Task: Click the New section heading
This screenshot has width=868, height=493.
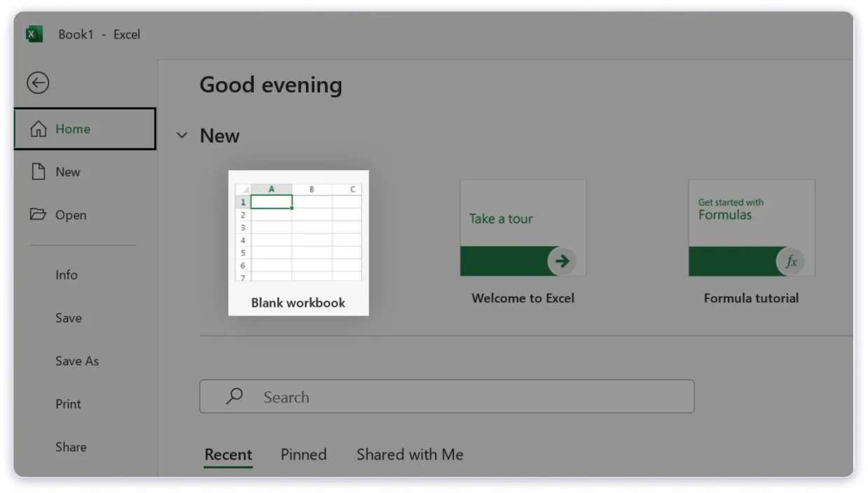Action: [x=220, y=136]
